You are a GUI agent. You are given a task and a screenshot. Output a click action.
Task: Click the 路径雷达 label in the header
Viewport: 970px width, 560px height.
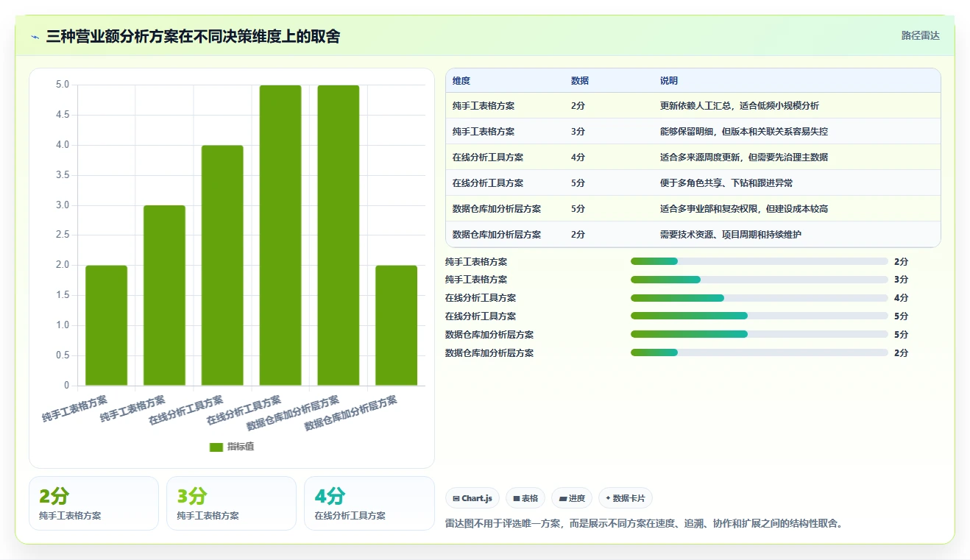tap(921, 35)
